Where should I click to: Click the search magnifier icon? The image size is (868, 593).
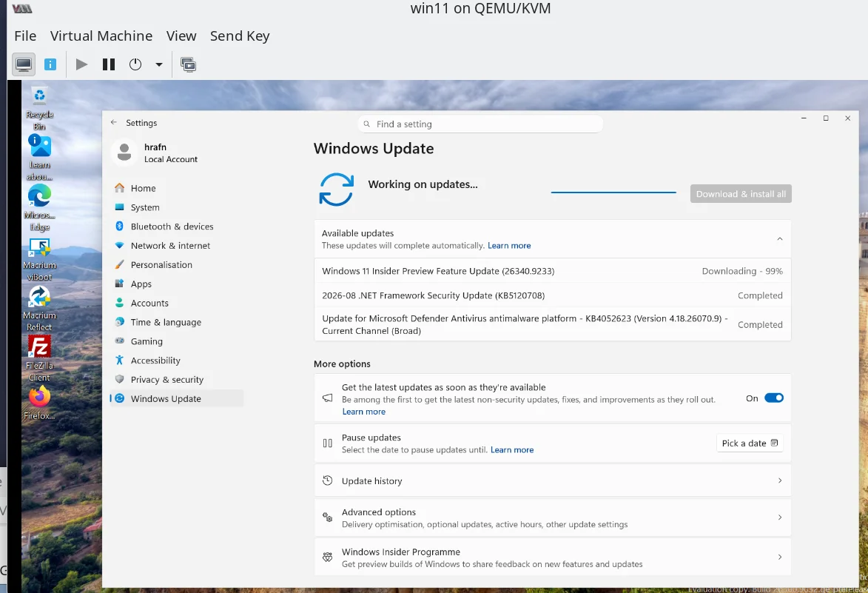click(x=366, y=124)
